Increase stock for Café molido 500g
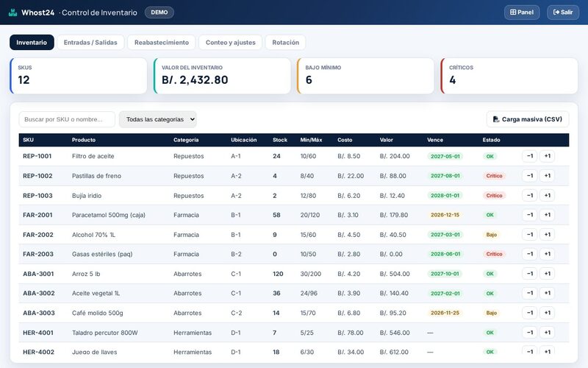The height and width of the screenshot is (368, 588). (x=547, y=313)
